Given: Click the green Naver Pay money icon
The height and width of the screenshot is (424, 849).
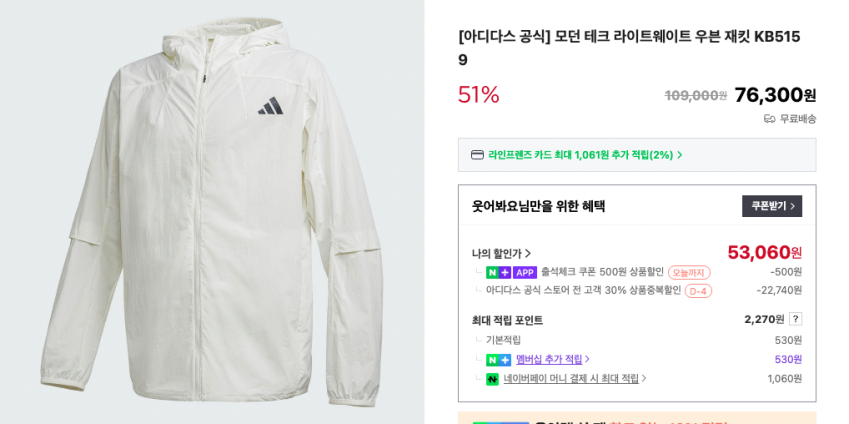Looking at the screenshot, I should [x=492, y=379].
